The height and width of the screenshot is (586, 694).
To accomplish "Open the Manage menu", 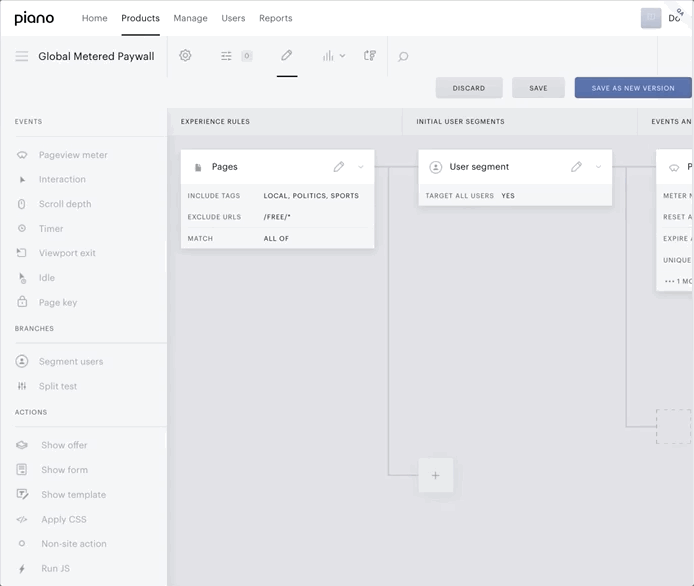I will point(190,18).
